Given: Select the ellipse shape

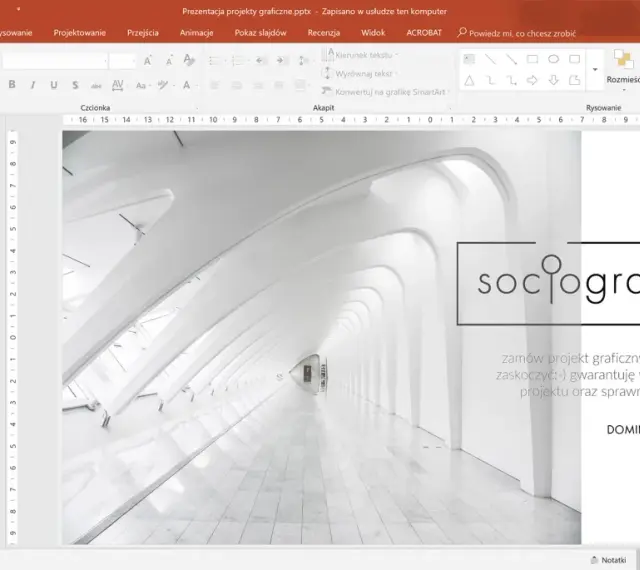Looking at the screenshot, I should tap(553, 59).
